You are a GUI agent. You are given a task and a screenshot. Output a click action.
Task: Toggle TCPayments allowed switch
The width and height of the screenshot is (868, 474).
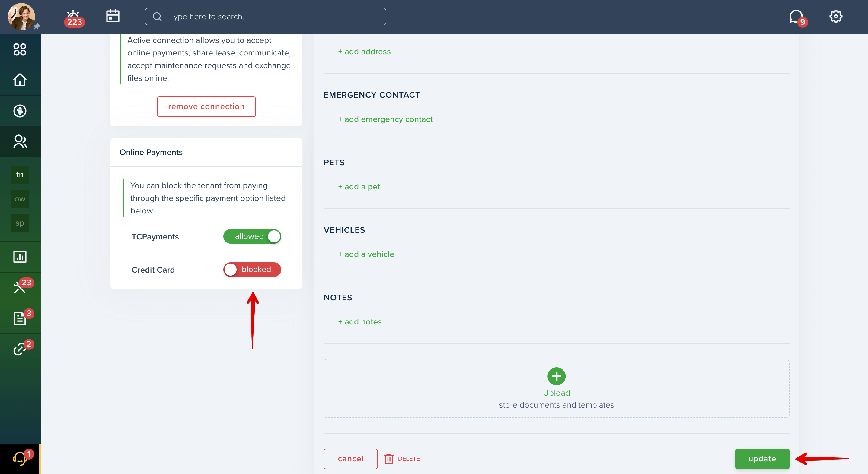click(252, 236)
